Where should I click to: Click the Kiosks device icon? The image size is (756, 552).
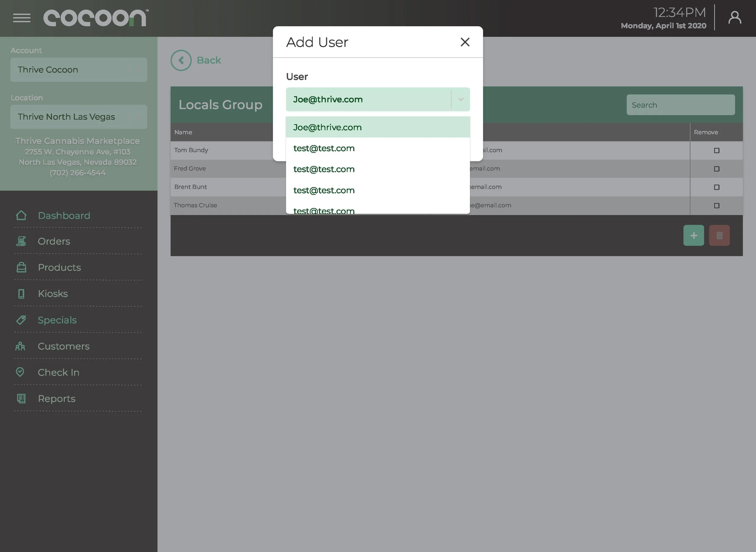tap(21, 294)
